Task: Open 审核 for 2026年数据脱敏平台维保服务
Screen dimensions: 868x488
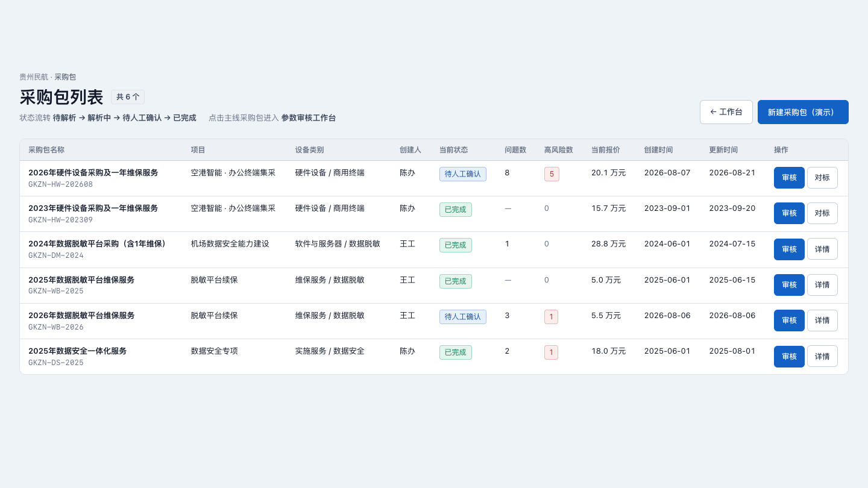Action: coord(789,321)
